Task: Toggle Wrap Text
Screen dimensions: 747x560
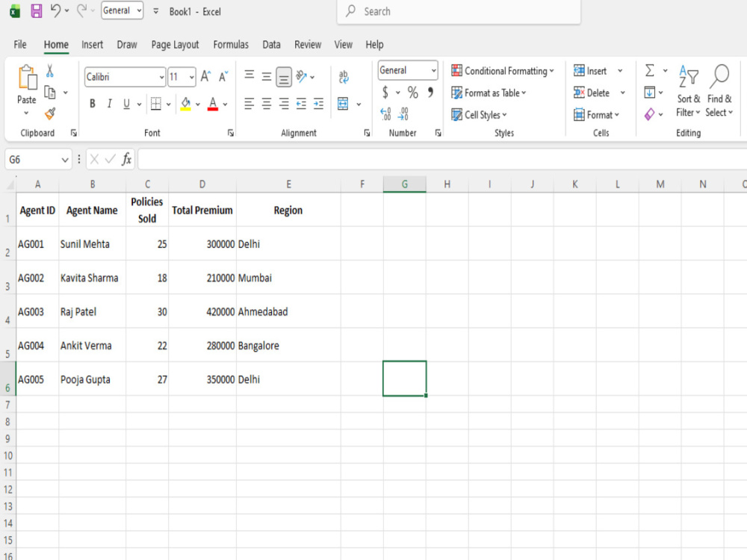Action: pos(344,77)
